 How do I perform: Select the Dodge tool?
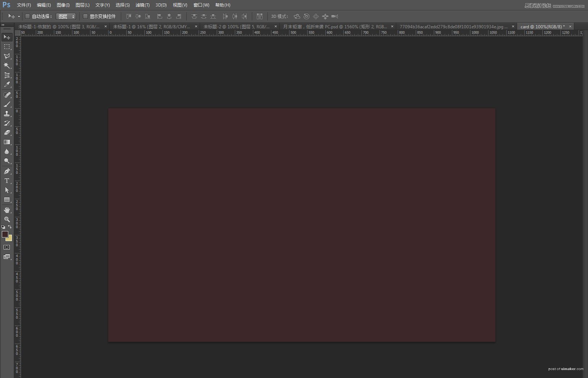click(7, 161)
